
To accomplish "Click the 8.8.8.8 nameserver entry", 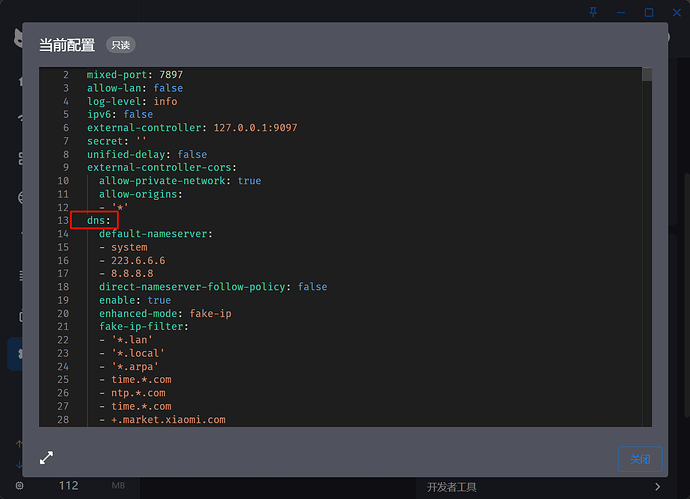I will click(x=132, y=274).
